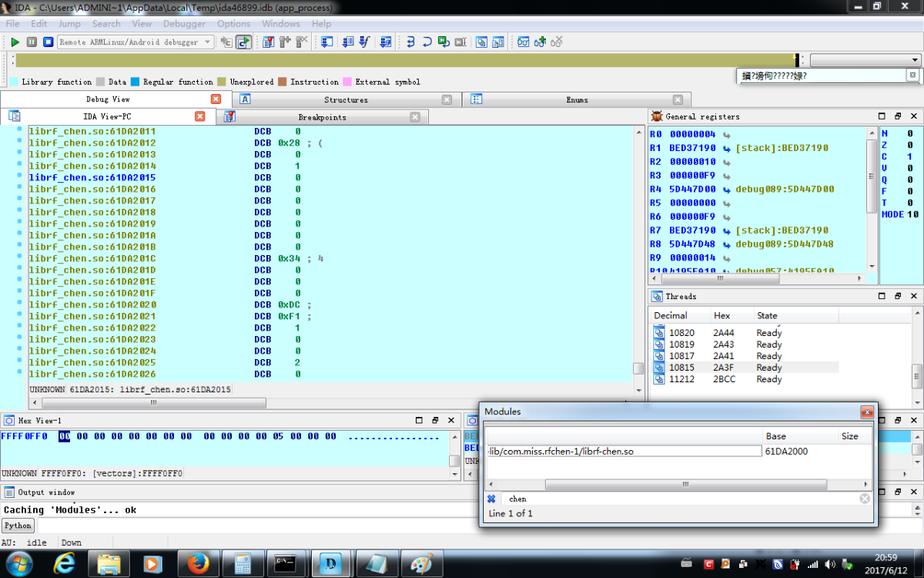Pause the debugged process
924x578 pixels.
click(x=32, y=42)
